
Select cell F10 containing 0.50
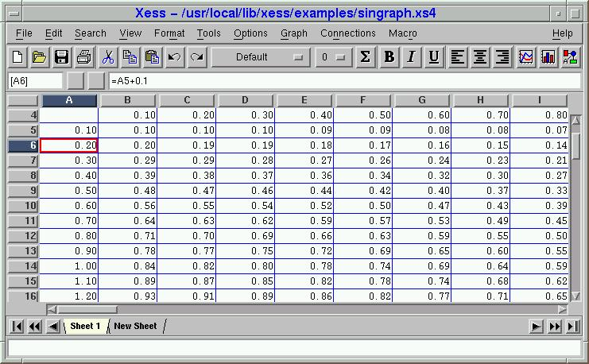pyautogui.click(x=363, y=206)
